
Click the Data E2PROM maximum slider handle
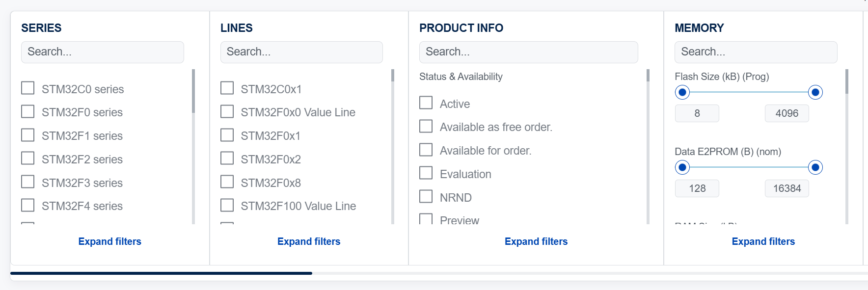tap(815, 167)
